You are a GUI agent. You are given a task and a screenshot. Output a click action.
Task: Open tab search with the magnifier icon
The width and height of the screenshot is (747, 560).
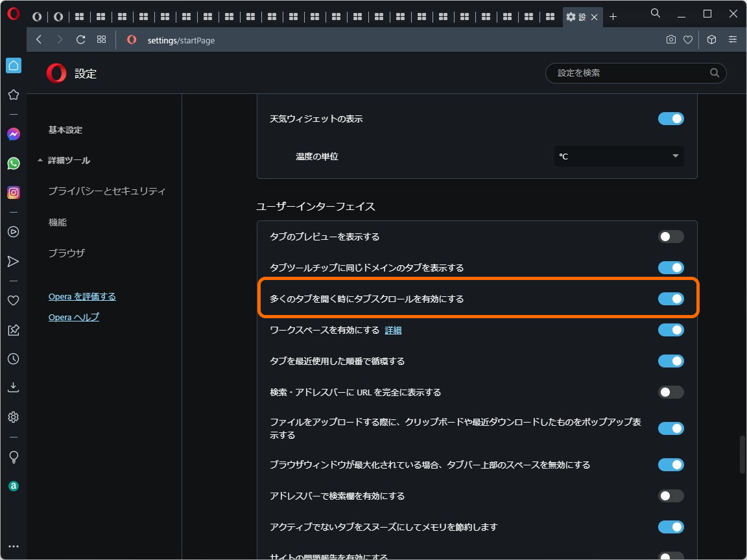coord(655,13)
